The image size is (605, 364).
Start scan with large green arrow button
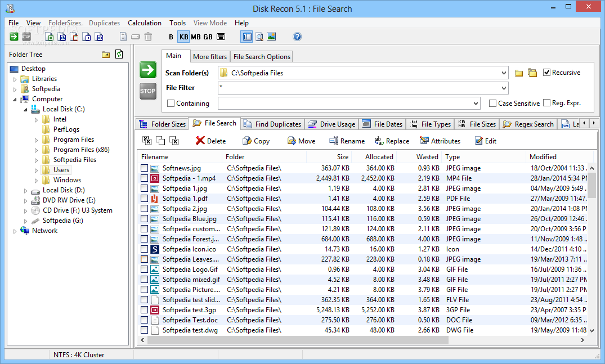148,70
